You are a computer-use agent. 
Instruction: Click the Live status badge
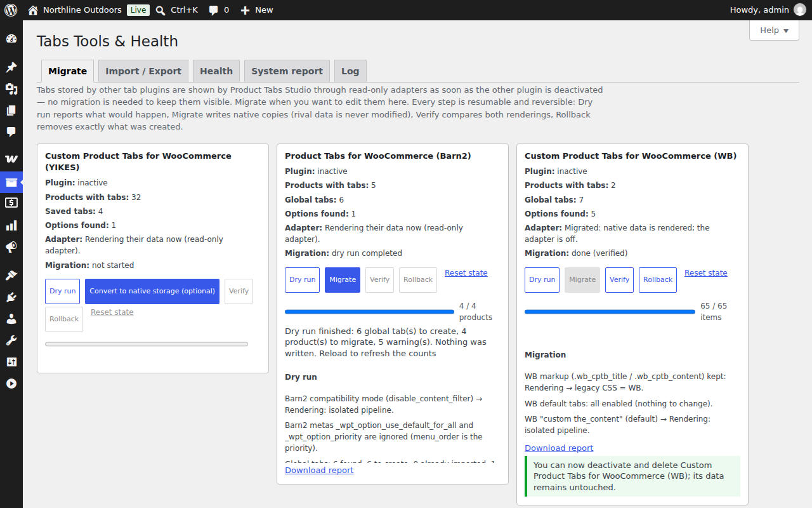138,10
